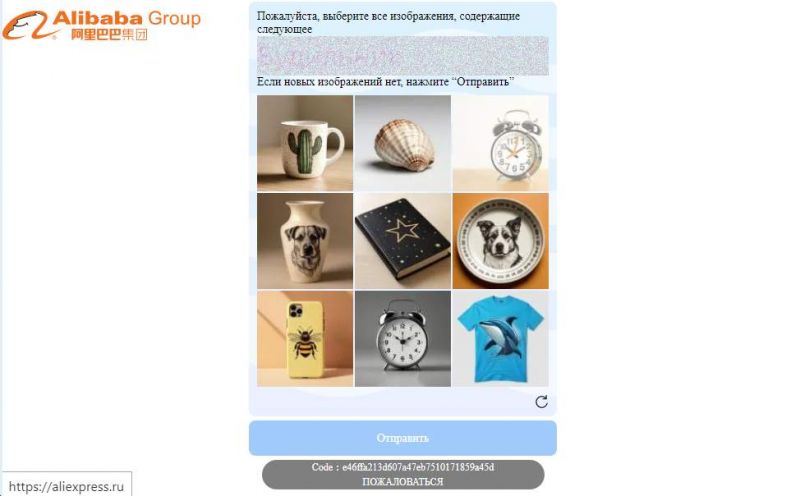
Task: Select the vase with dog drawing
Action: pyautogui.click(x=305, y=241)
